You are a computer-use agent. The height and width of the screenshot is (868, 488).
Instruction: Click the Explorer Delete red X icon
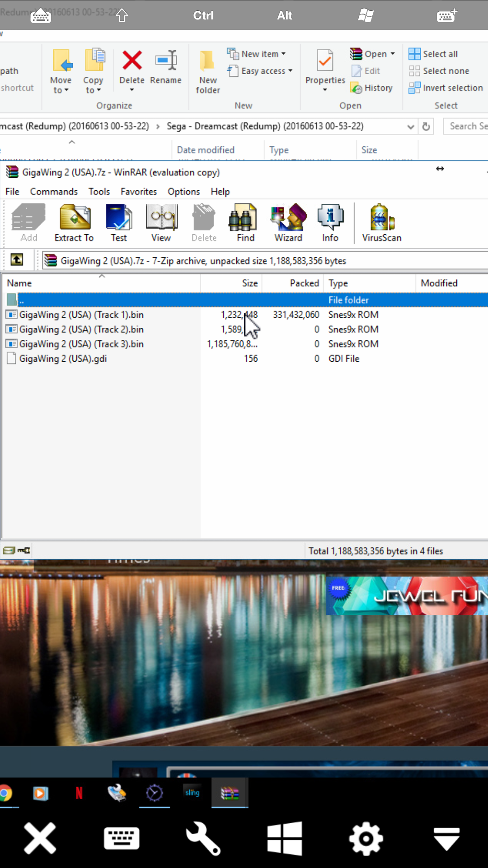pos(132,60)
